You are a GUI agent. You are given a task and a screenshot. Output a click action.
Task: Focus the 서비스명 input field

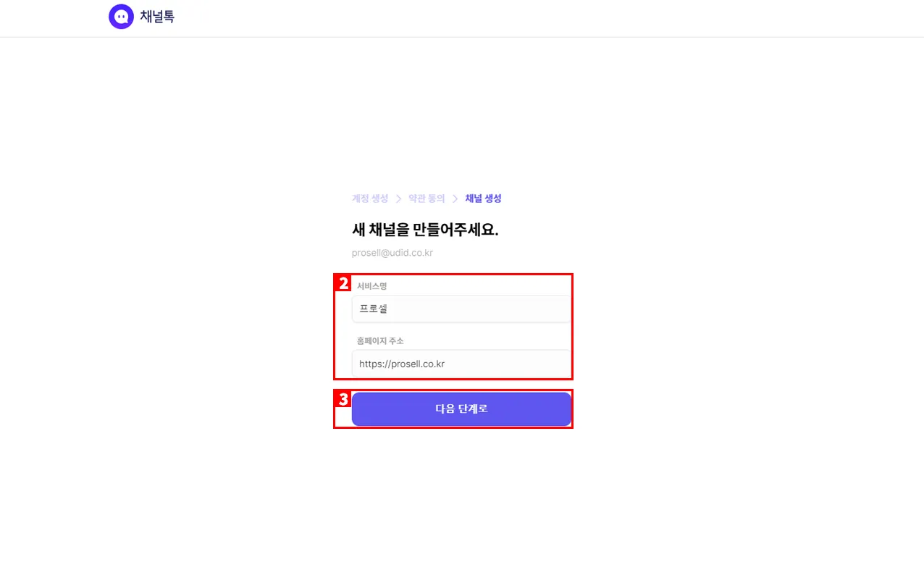click(x=461, y=309)
